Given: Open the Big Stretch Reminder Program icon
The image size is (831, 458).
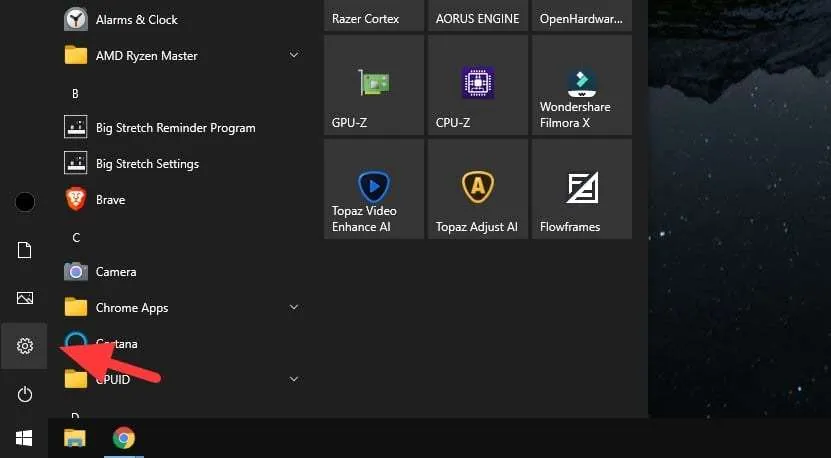Looking at the screenshot, I should pos(76,127).
